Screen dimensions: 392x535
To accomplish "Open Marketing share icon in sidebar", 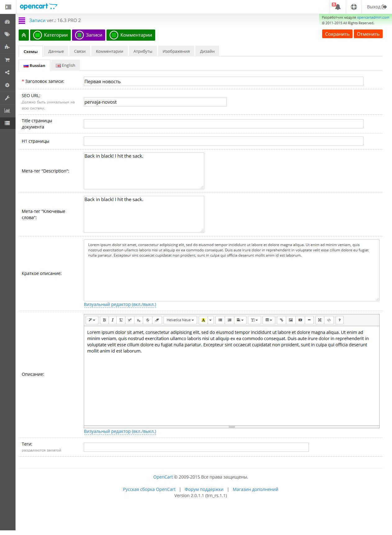I will 7,72.
